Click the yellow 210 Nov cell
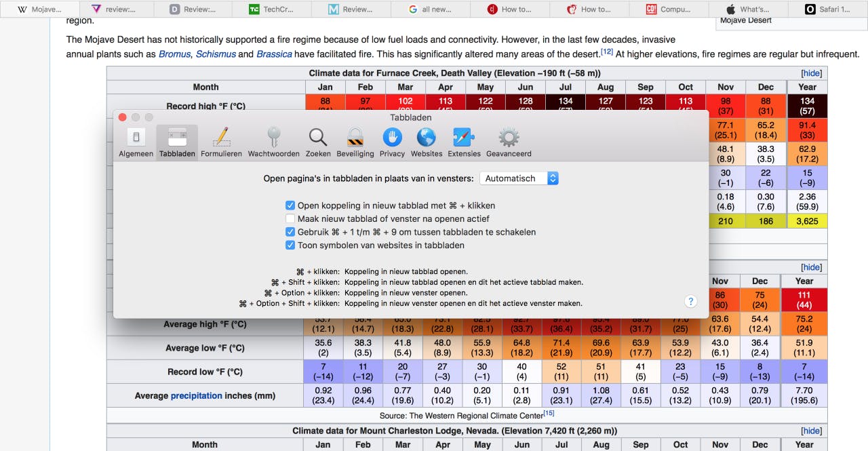Viewport: 868px width, 451px height. [726, 221]
